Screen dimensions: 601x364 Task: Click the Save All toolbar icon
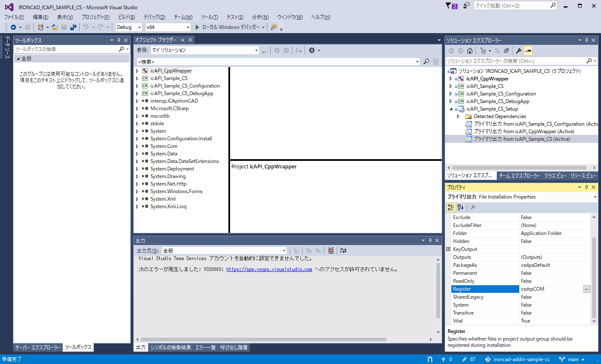click(x=73, y=27)
